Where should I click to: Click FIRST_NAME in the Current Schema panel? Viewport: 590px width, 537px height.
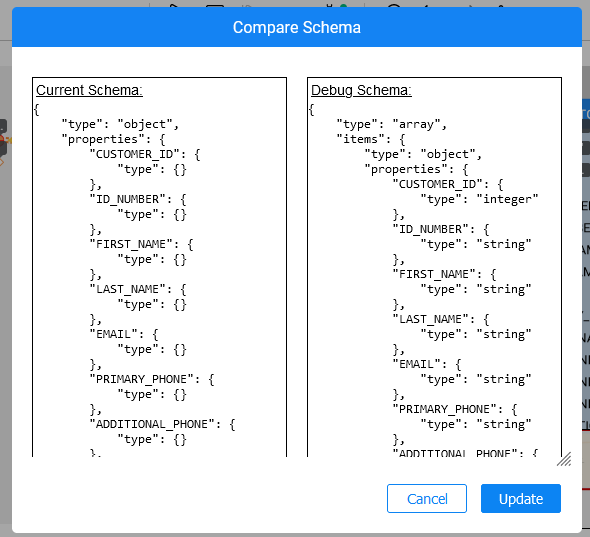pos(131,244)
